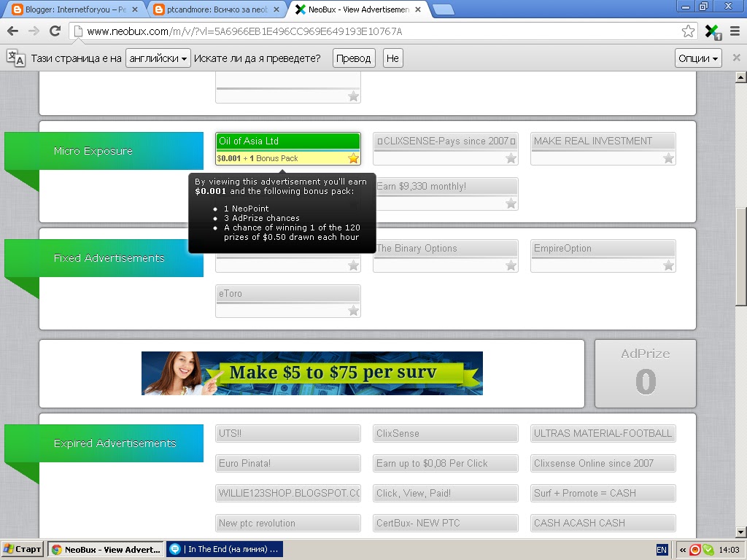
Task: Click expired ad WILLIE123SHOP.BLOGSPOT
Action: [x=287, y=494]
